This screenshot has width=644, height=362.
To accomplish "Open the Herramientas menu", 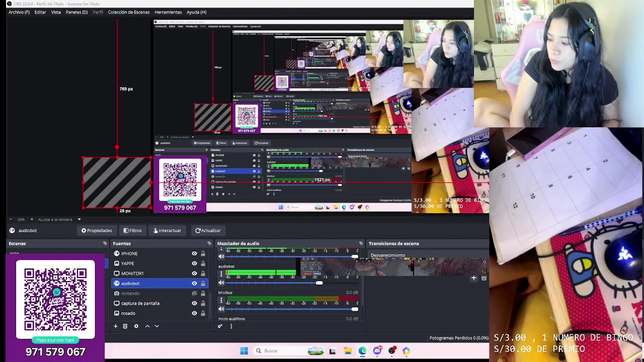I will [x=168, y=12].
